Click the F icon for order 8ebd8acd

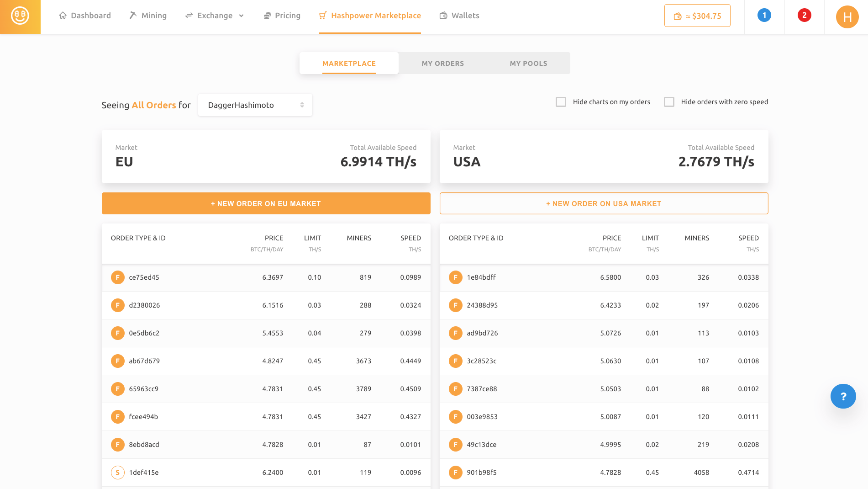coord(118,445)
